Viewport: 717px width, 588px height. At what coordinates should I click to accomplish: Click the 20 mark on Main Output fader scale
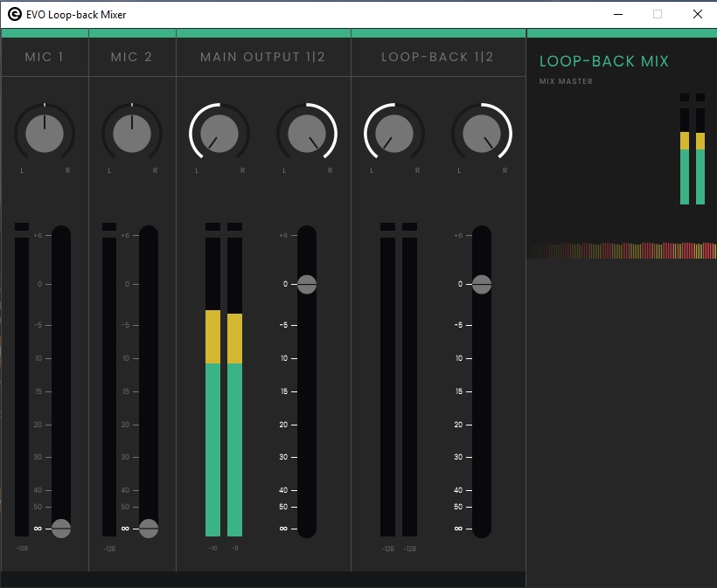coord(283,425)
